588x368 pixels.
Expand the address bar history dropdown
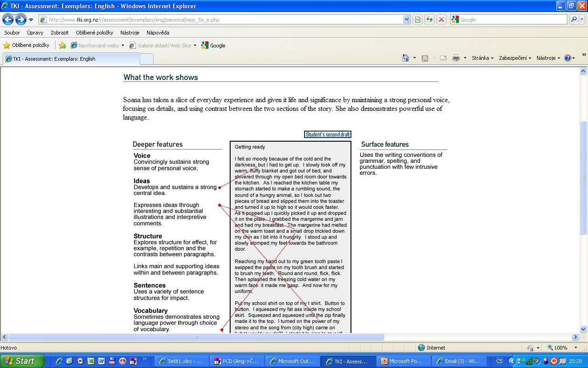(407, 20)
